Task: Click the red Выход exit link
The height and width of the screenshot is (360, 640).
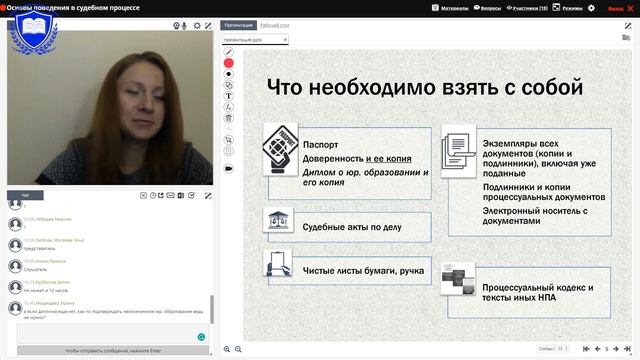Action: coord(620,8)
